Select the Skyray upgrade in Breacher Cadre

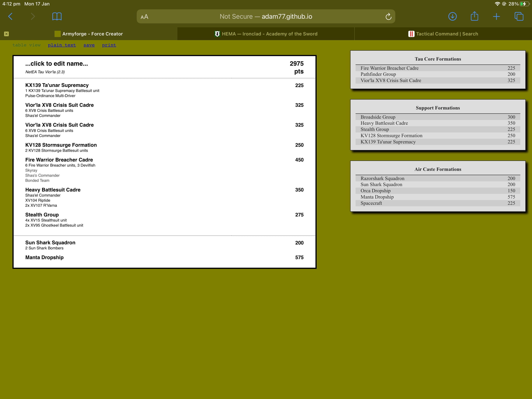coord(31,170)
